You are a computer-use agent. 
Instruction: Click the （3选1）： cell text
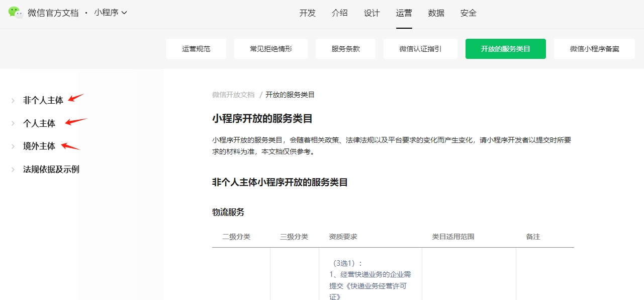click(x=347, y=263)
